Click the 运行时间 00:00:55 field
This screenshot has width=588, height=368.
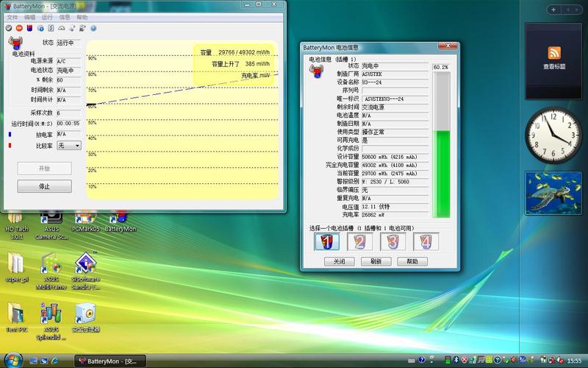[68, 123]
